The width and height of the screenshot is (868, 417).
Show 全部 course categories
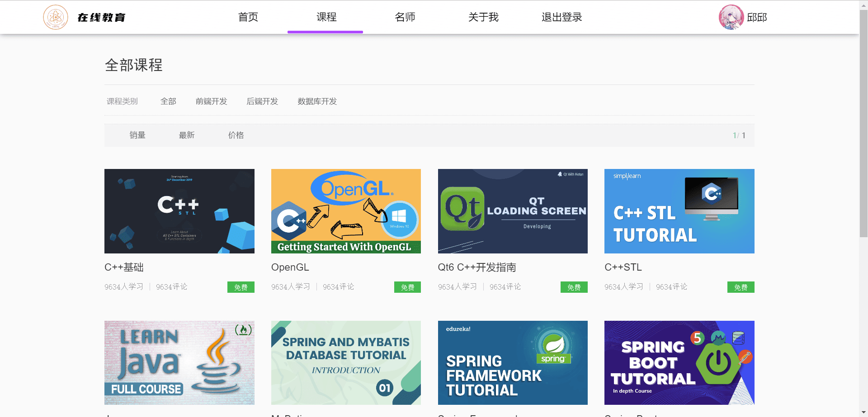168,101
